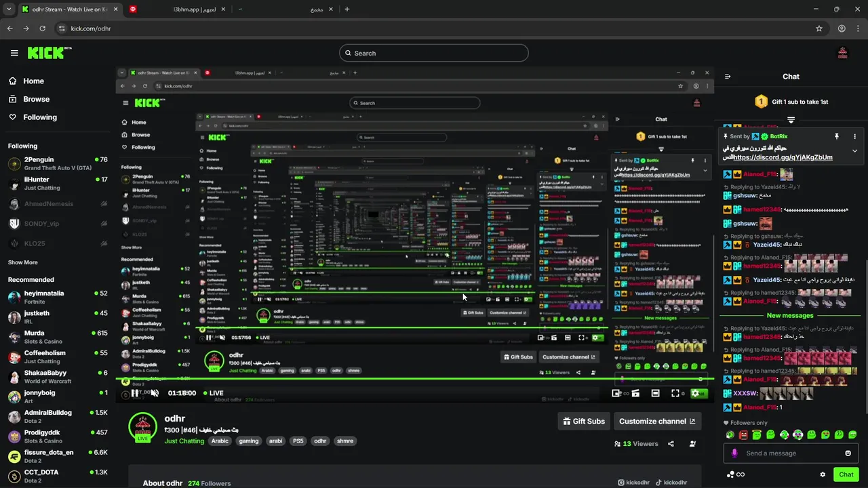Select the PS5 tag
The image size is (868, 488).
coord(298,441)
